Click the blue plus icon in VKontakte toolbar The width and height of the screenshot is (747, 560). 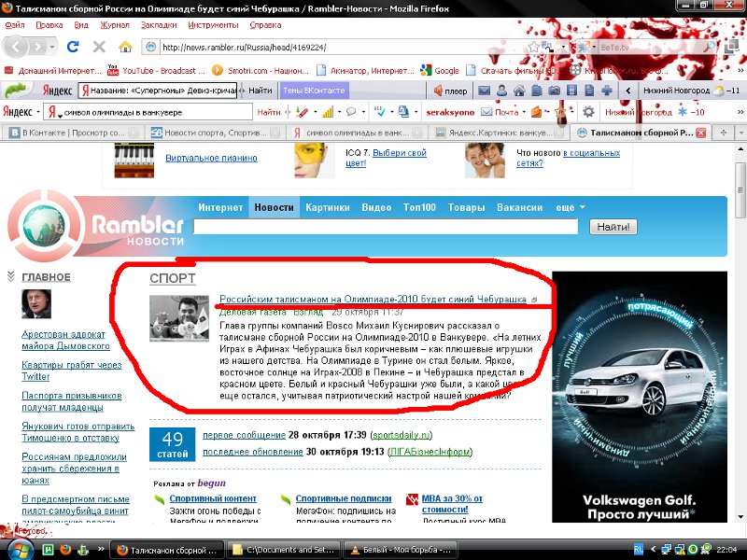pyautogui.click(x=607, y=91)
